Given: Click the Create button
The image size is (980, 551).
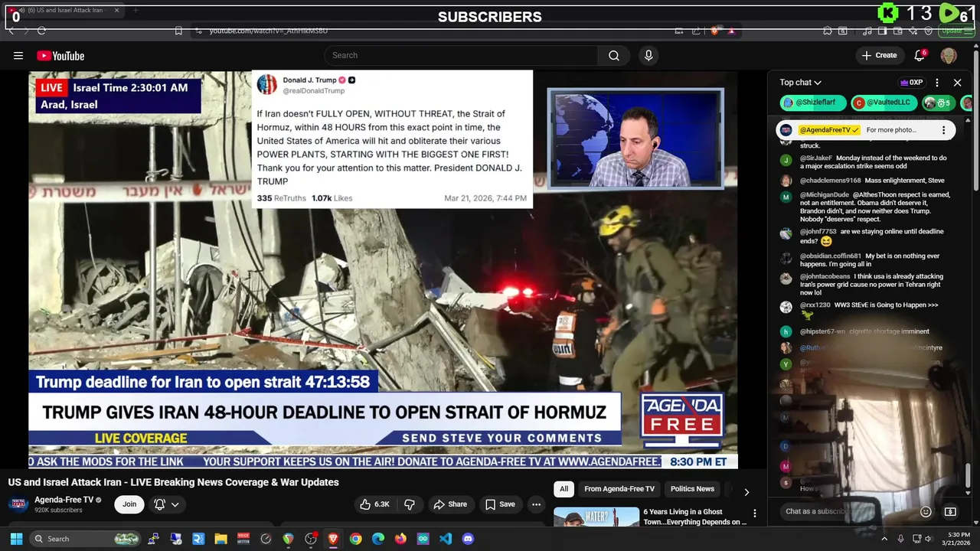Looking at the screenshot, I should 879,55.
